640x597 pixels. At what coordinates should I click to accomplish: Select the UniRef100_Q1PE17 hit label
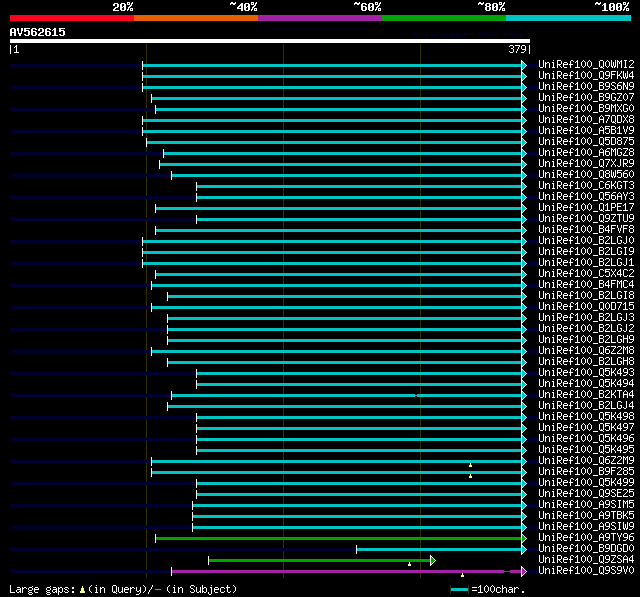point(586,208)
